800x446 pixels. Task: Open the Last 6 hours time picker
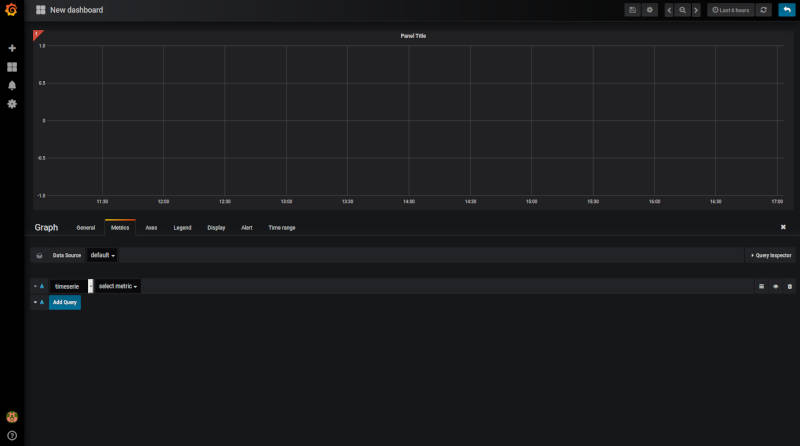click(731, 10)
